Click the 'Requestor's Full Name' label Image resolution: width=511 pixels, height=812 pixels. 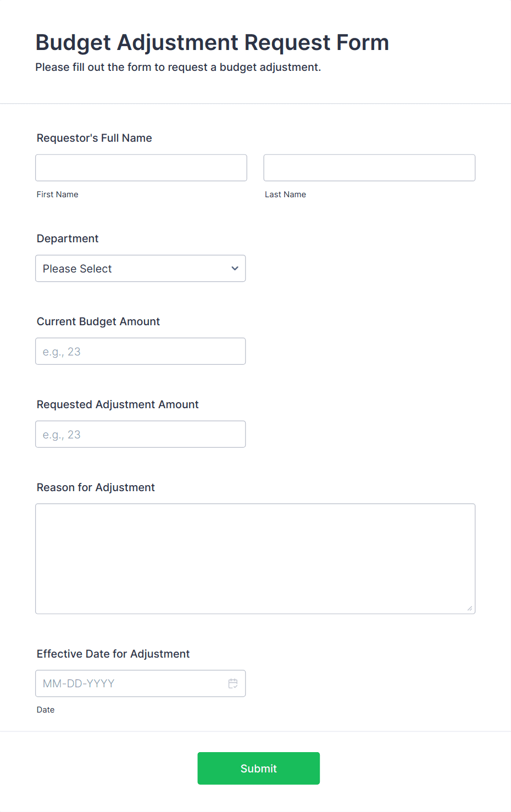coord(94,138)
